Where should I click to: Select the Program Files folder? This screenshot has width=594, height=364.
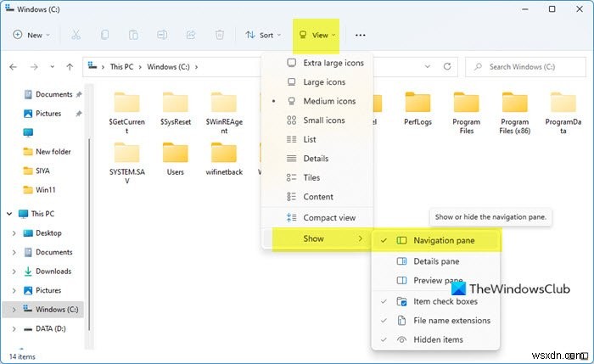coord(467,113)
